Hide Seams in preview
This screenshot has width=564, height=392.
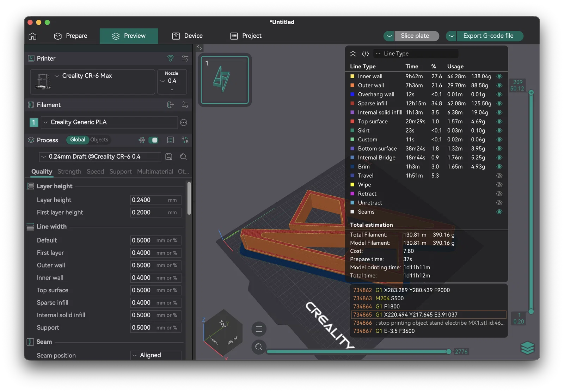pyautogui.click(x=499, y=212)
